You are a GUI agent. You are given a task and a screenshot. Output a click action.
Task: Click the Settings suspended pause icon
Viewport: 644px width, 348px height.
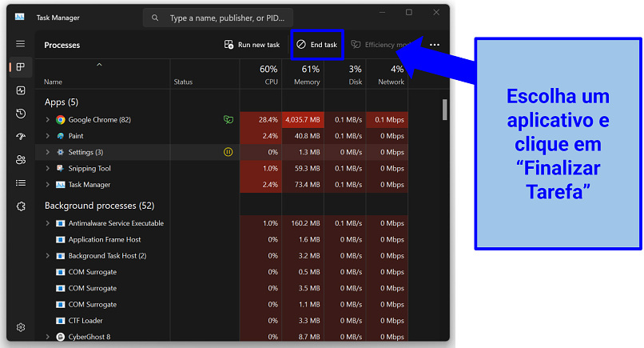coord(229,152)
